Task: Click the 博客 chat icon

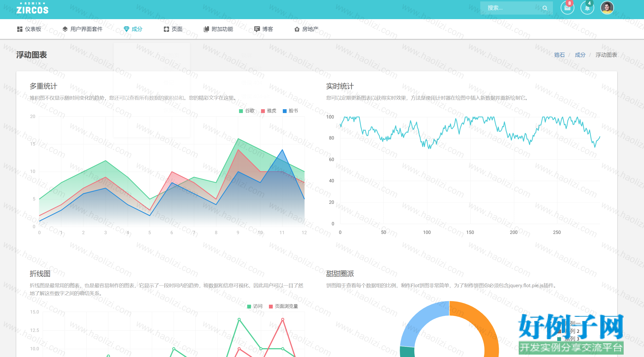Action: (x=257, y=29)
